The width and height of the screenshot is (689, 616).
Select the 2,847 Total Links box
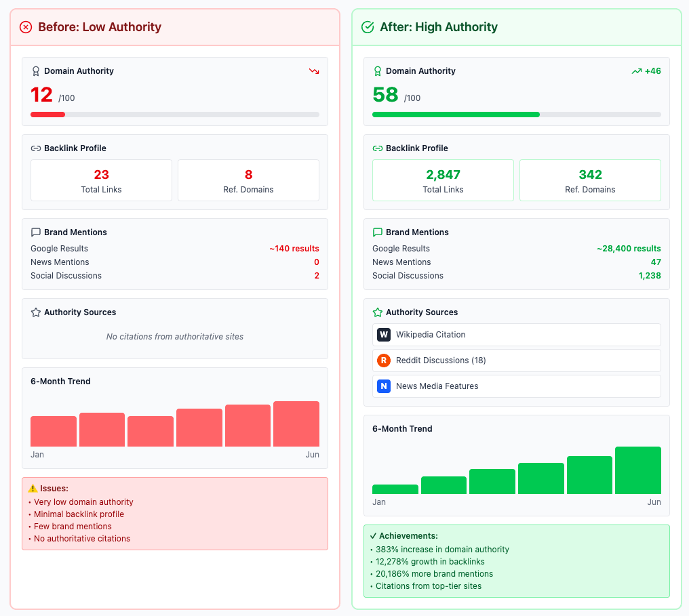point(443,180)
